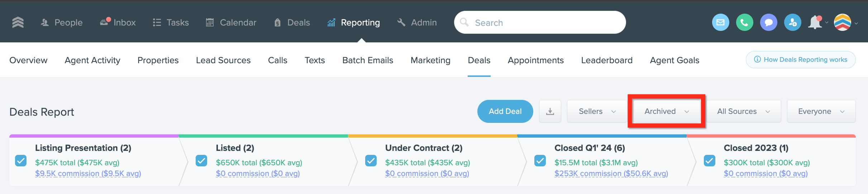
Task: Open the purple chat message icon
Action: pyautogui.click(x=768, y=22)
